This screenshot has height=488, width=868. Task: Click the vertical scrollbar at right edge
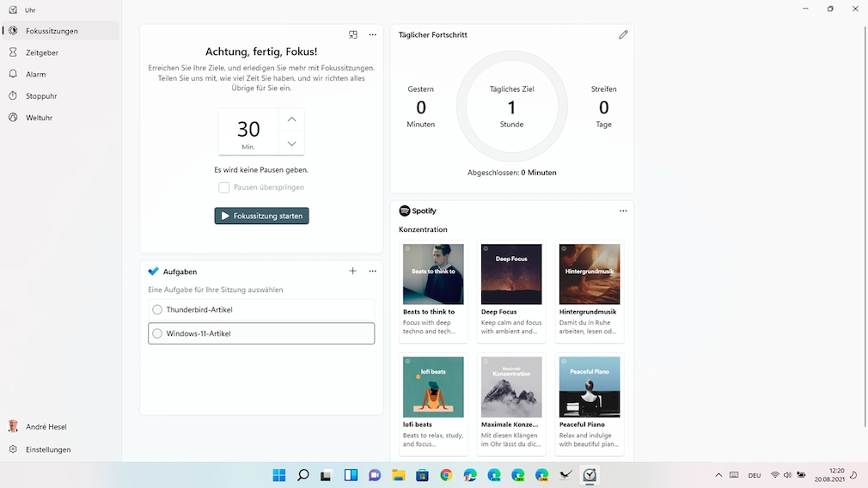point(864,227)
